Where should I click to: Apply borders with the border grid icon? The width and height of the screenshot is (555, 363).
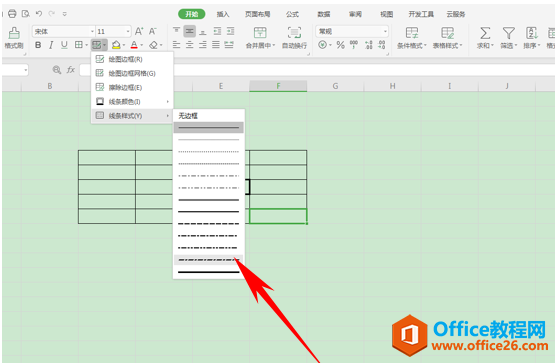(78, 45)
